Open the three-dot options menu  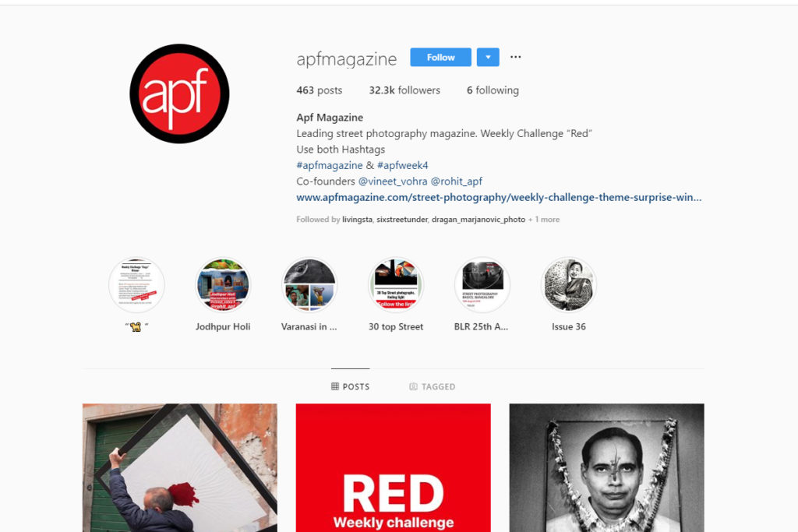515,57
